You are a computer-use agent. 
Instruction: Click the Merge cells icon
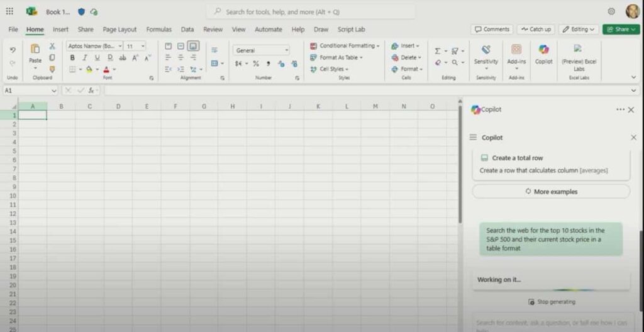click(x=214, y=64)
